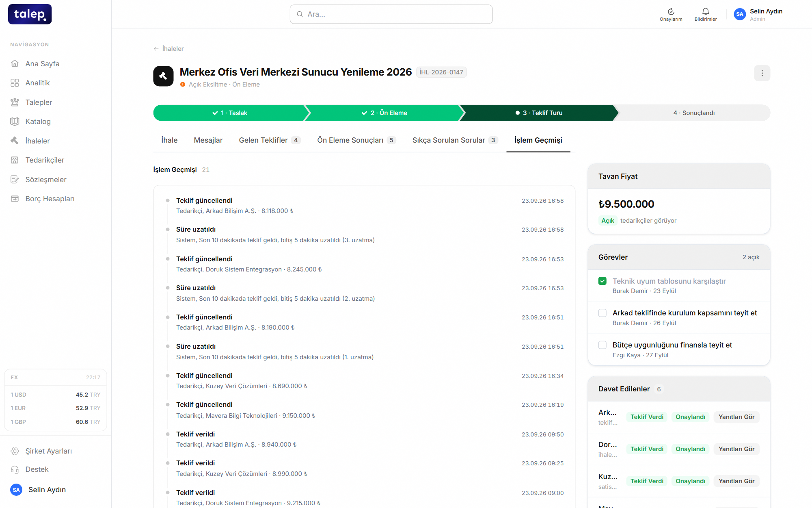Go back via the İhaleler breadcrumb link
This screenshot has height=508, width=812.
(x=173, y=49)
